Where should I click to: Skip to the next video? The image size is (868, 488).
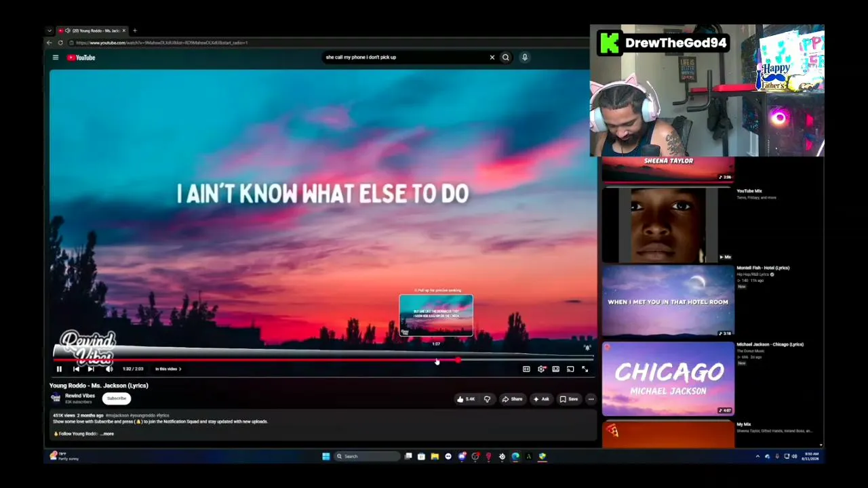[x=91, y=369]
